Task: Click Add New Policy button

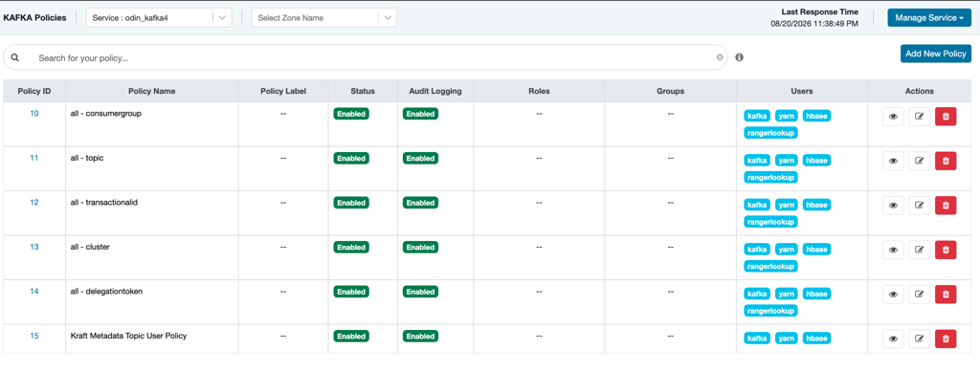Action: click(x=936, y=54)
